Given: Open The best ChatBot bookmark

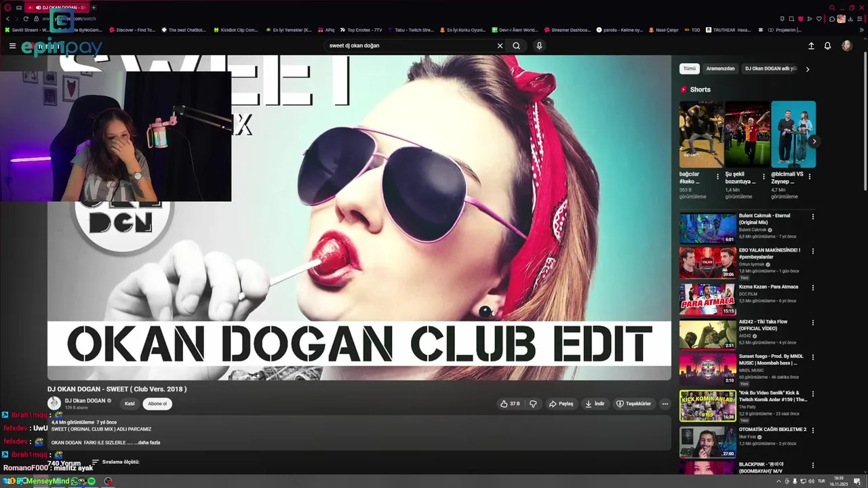Looking at the screenshot, I should tap(184, 30).
